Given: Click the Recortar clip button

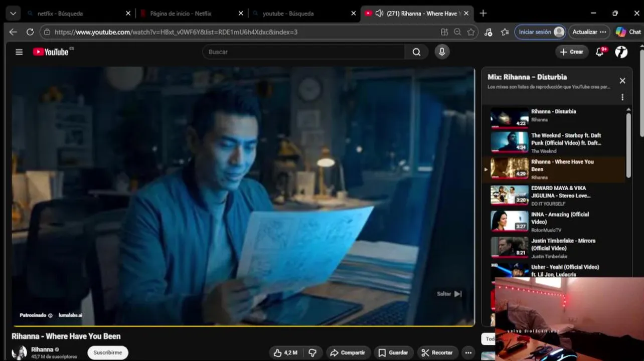Looking at the screenshot, I should pyautogui.click(x=437, y=352).
